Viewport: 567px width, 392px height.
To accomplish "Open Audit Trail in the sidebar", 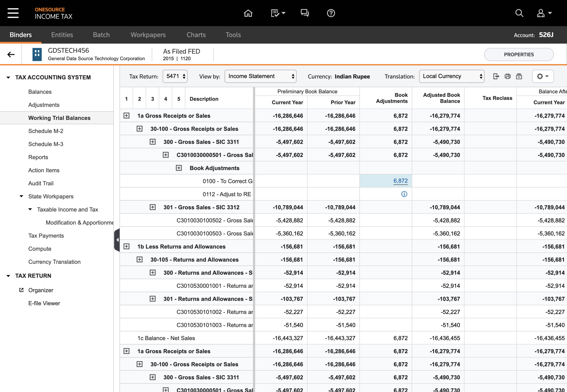I will click(x=41, y=183).
